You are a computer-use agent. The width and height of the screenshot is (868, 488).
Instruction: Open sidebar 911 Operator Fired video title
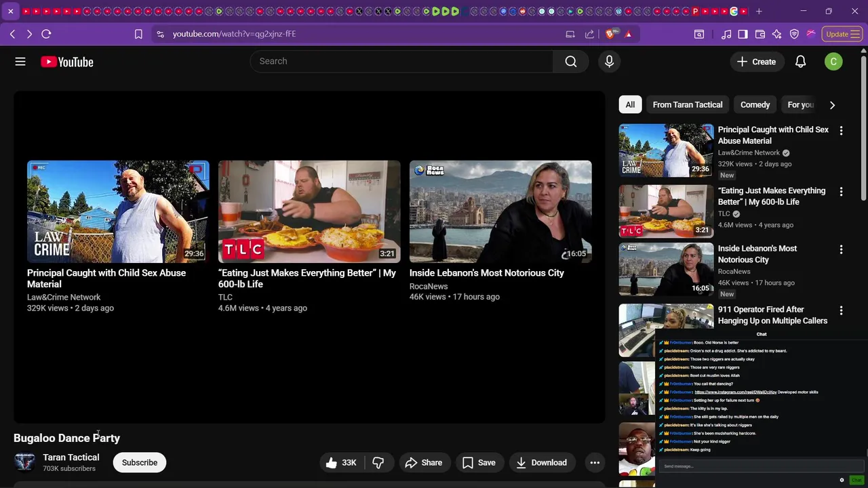772,315
